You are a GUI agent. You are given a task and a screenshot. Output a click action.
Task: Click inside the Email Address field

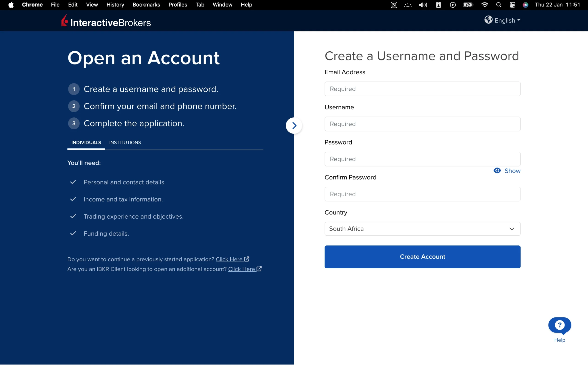(x=422, y=89)
